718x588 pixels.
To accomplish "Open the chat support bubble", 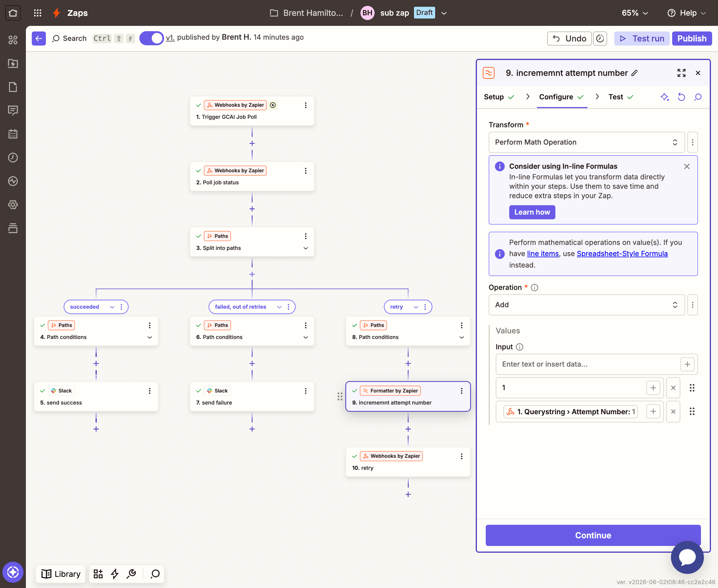I will tap(687, 557).
